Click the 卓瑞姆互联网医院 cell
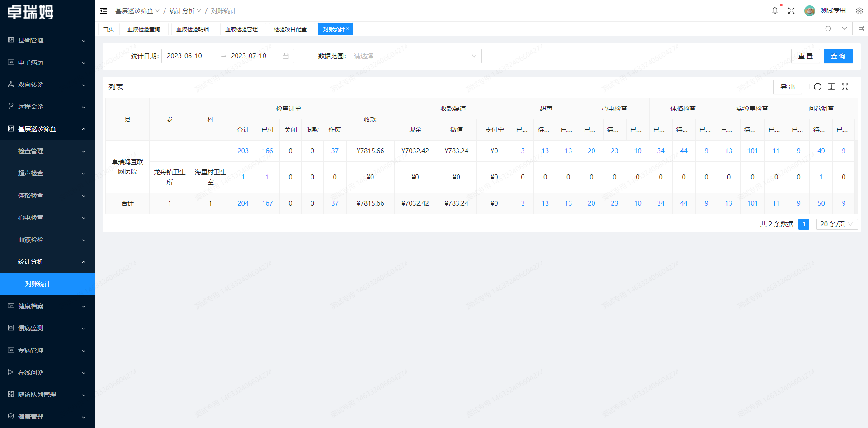 pyautogui.click(x=127, y=167)
